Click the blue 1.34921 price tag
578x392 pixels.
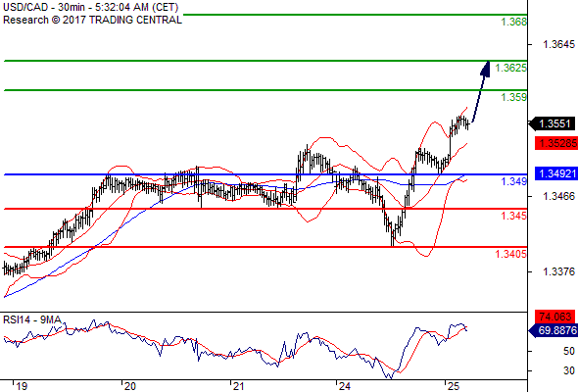coord(556,173)
